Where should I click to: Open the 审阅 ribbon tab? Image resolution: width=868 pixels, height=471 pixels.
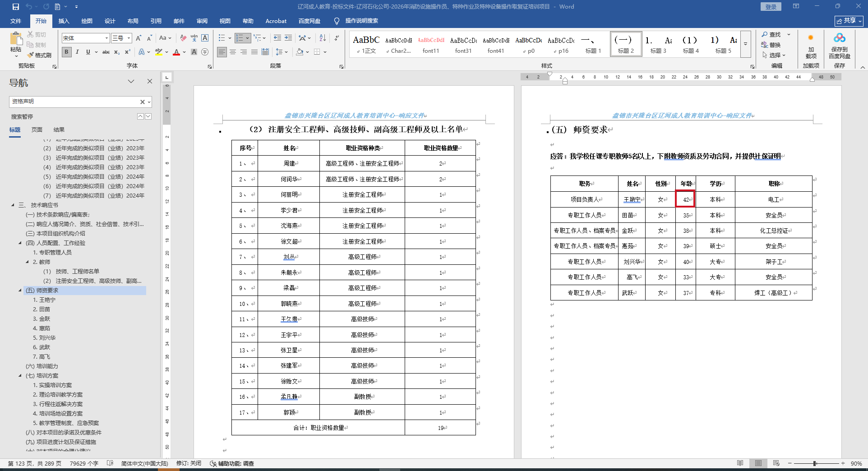point(202,21)
